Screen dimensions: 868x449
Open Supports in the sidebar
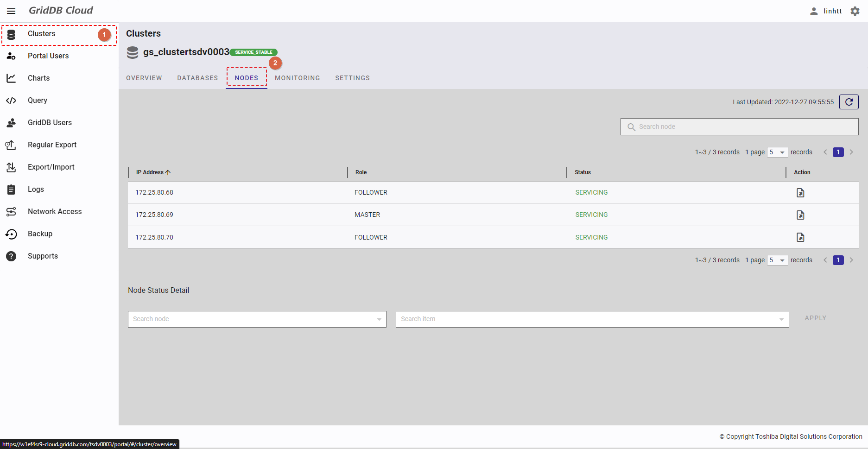(59, 256)
